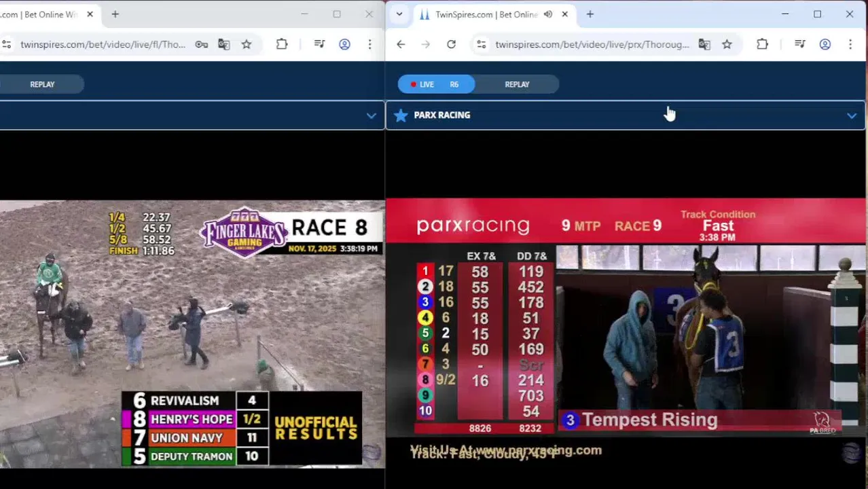Click translate icon in right window address bar

tap(704, 44)
